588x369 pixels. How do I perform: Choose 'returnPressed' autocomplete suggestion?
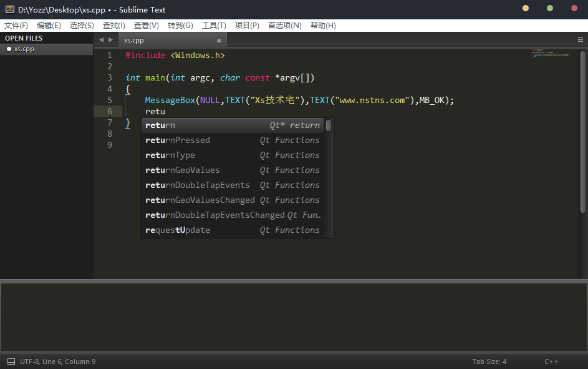pyautogui.click(x=233, y=140)
